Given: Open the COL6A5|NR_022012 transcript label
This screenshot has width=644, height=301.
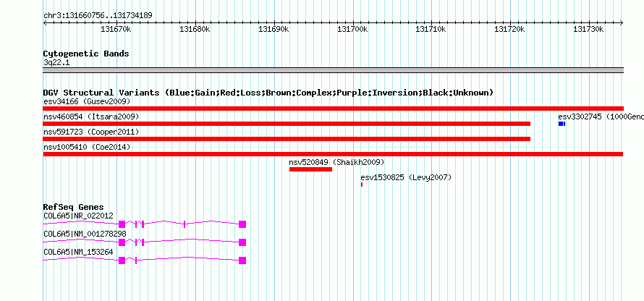Looking at the screenshot, I should click(x=78, y=216).
